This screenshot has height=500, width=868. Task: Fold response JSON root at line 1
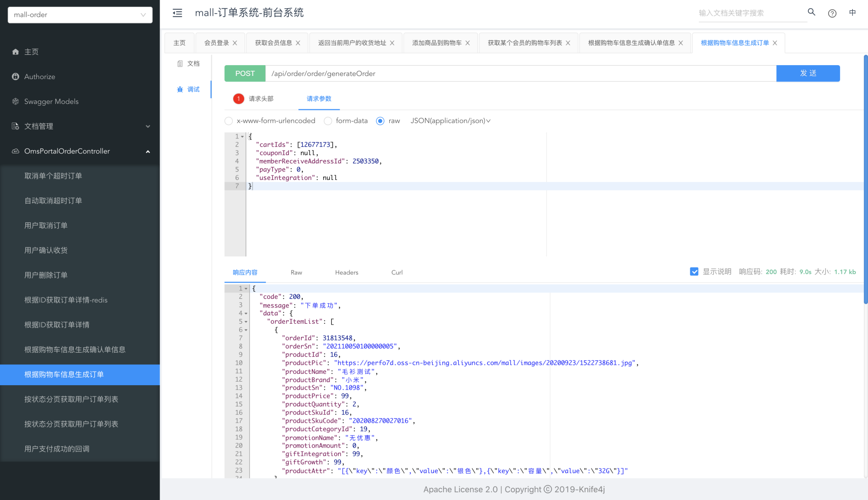(246, 288)
